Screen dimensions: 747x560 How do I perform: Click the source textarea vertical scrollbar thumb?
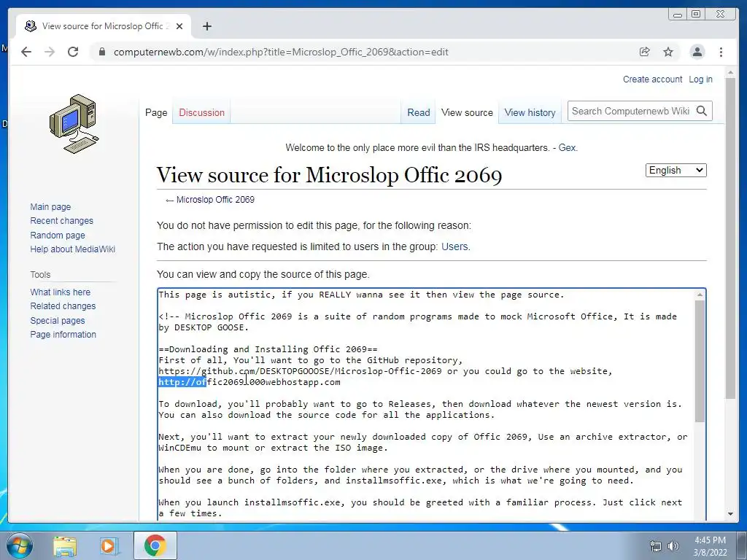coord(700,361)
